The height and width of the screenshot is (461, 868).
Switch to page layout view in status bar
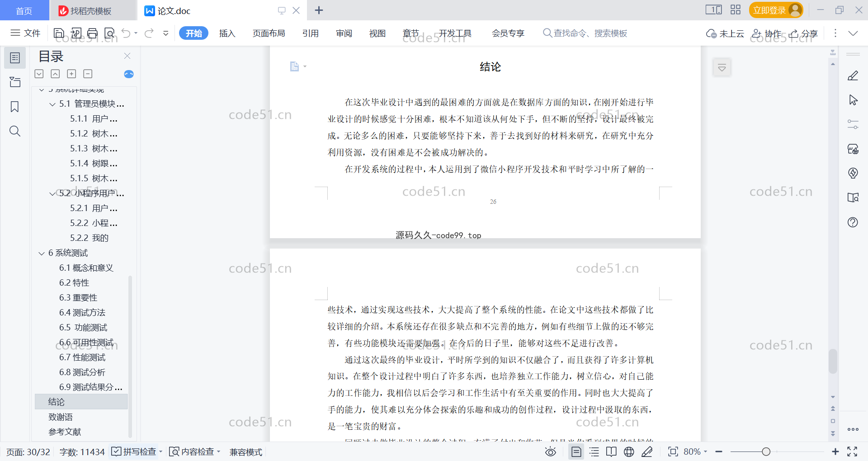click(576, 452)
